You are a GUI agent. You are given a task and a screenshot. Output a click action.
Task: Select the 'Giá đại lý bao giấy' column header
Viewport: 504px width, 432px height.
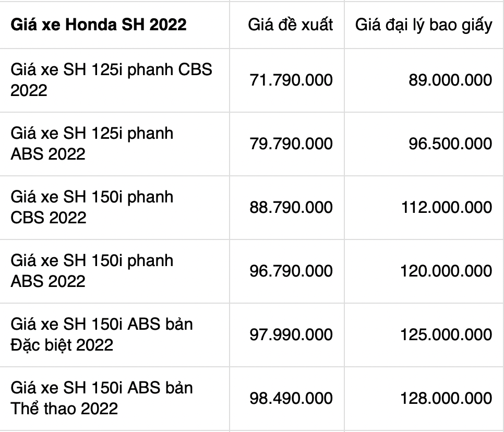(x=424, y=25)
